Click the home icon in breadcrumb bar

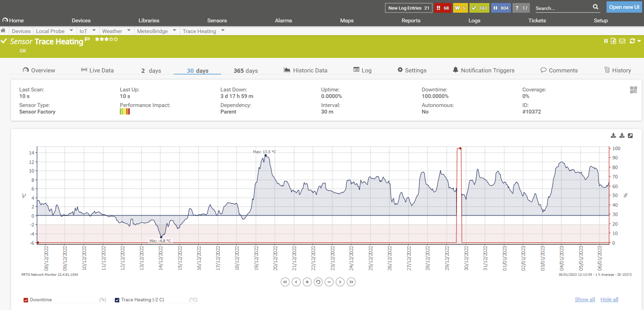tap(3, 31)
